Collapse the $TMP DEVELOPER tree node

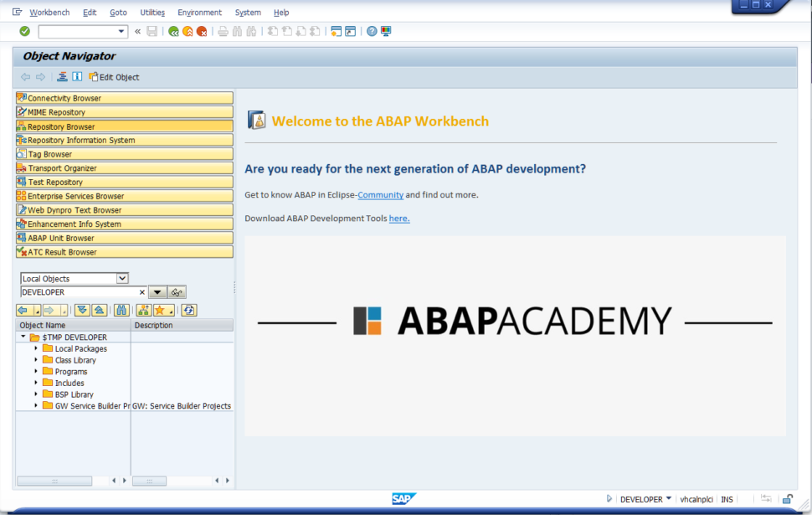pos(23,337)
